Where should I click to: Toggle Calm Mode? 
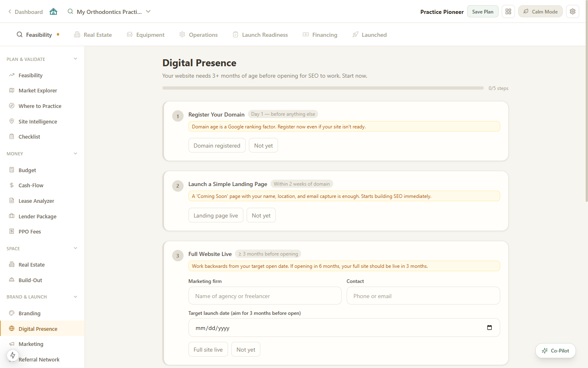[x=540, y=11]
